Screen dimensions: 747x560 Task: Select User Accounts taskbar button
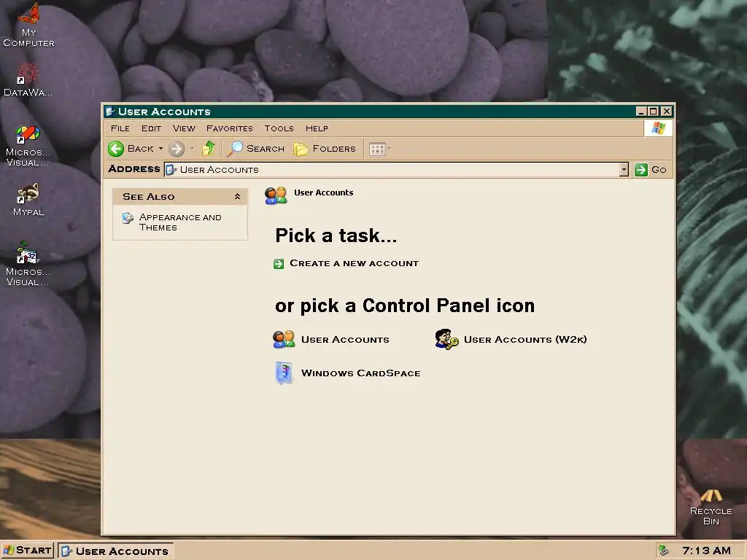click(x=116, y=551)
